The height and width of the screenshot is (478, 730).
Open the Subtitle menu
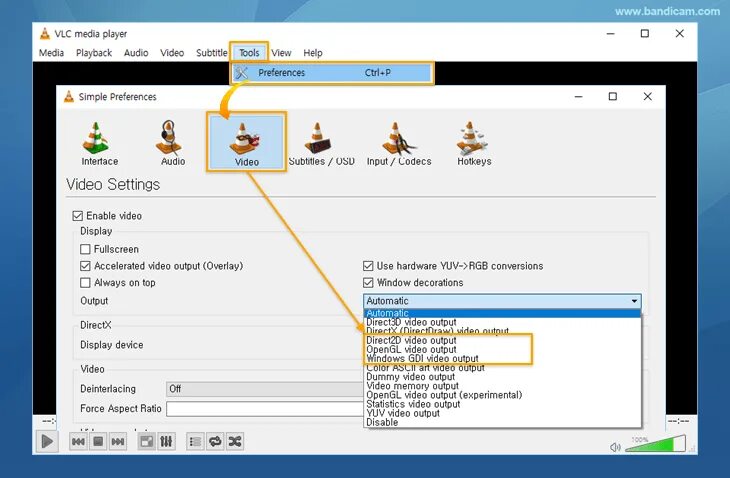click(x=211, y=53)
